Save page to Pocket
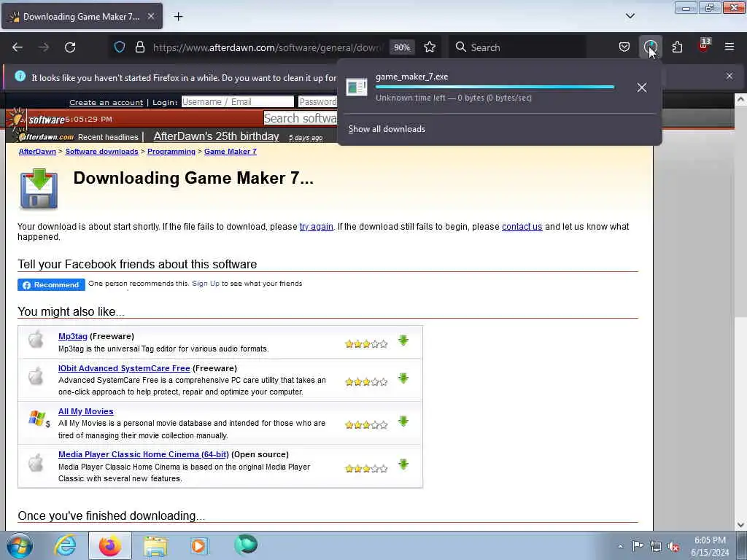 [x=624, y=47]
